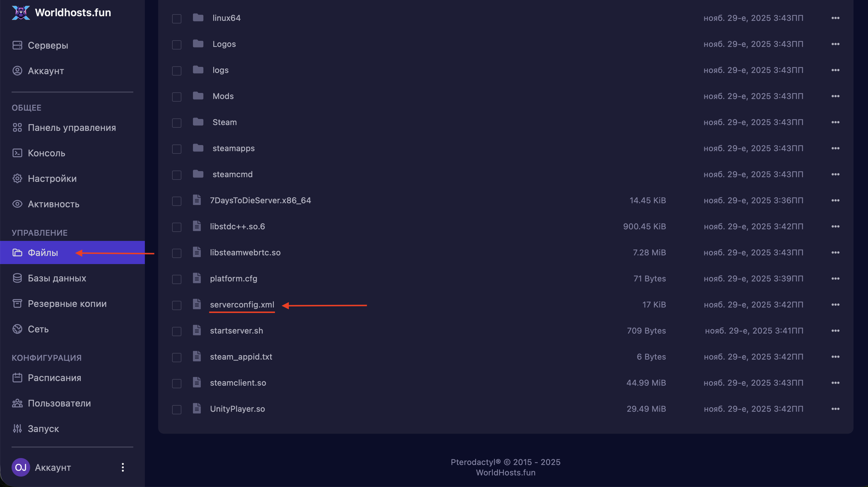Expand actions menu for the logs folder
The image size is (868, 487).
(835, 70)
